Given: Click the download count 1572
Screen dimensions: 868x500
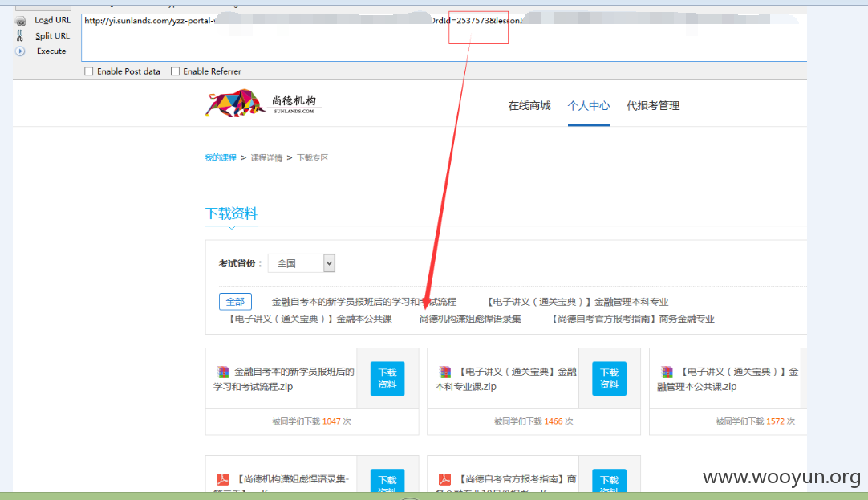Looking at the screenshot, I should pos(775,421).
